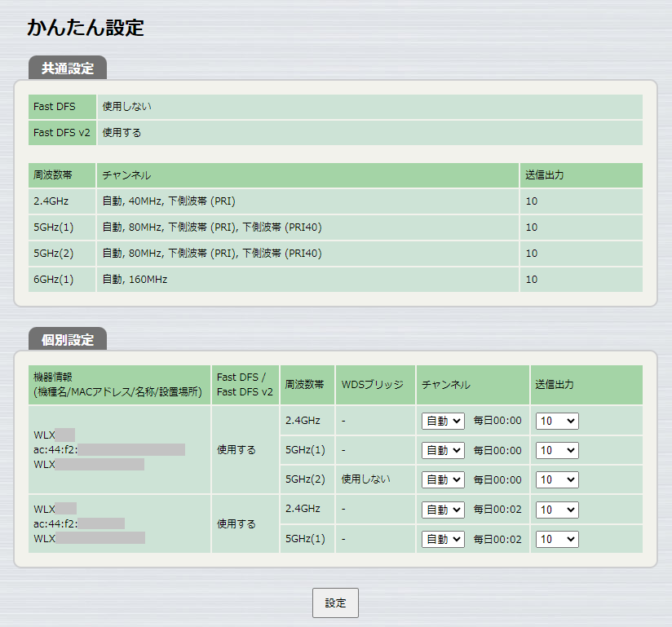Click the 自動, 40MHz, 下側波帯 (PRI) channel text
Image resolution: width=672 pixels, height=627 pixels.
click(169, 201)
